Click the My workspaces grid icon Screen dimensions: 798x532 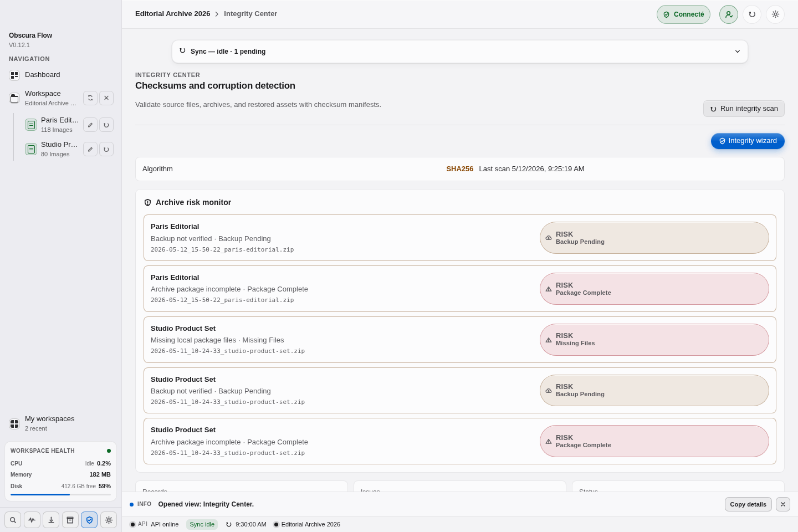point(14,423)
